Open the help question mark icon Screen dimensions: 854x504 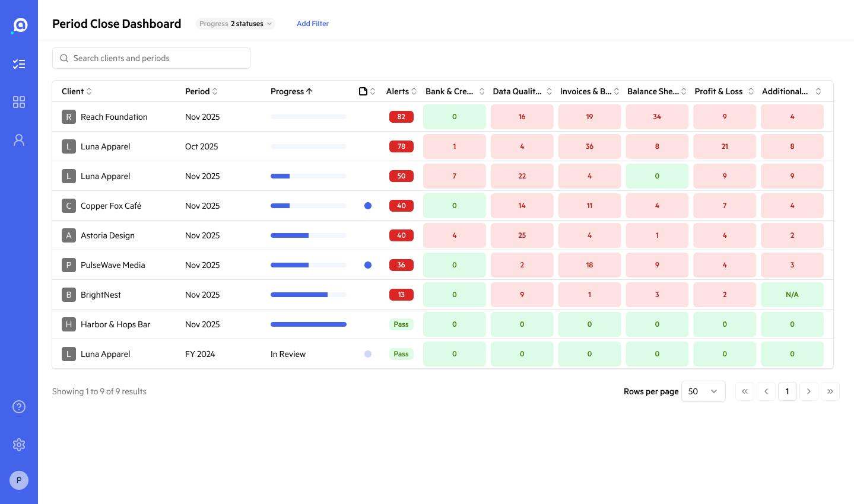click(x=19, y=407)
